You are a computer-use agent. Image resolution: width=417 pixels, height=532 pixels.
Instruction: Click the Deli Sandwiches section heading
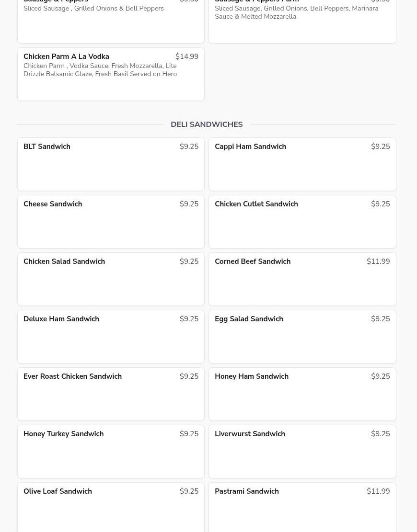pos(207,125)
